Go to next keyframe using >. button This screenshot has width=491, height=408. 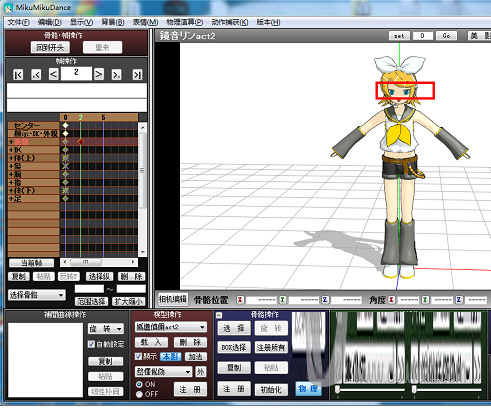click(116, 75)
